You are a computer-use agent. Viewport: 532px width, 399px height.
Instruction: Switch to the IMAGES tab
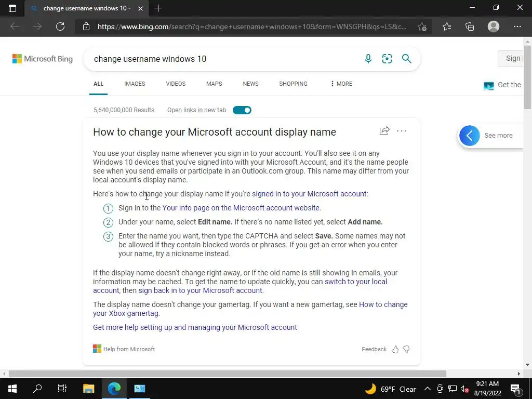pyautogui.click(x=135, y=84)
